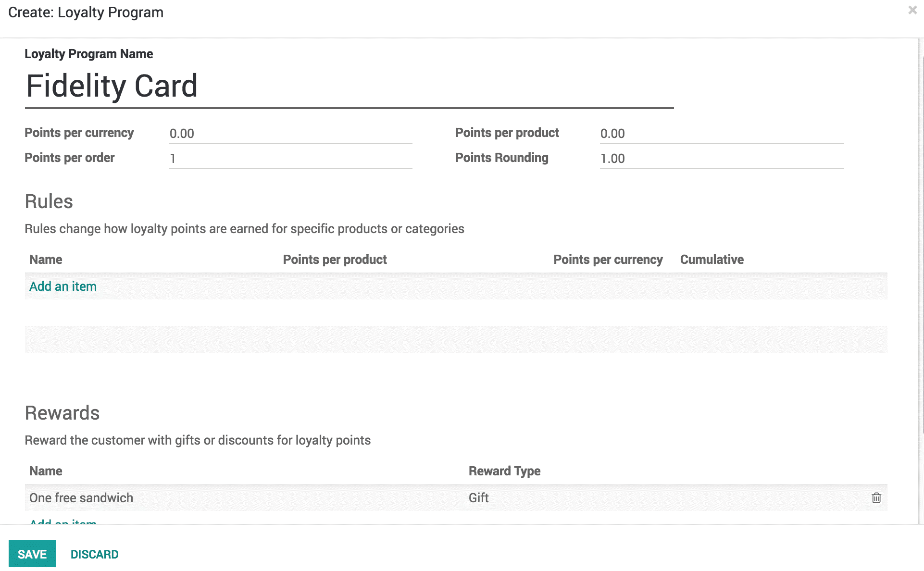Click the Reward Type column header in Rewards
The width and height of the screenshot is (924, 571).
505,471
